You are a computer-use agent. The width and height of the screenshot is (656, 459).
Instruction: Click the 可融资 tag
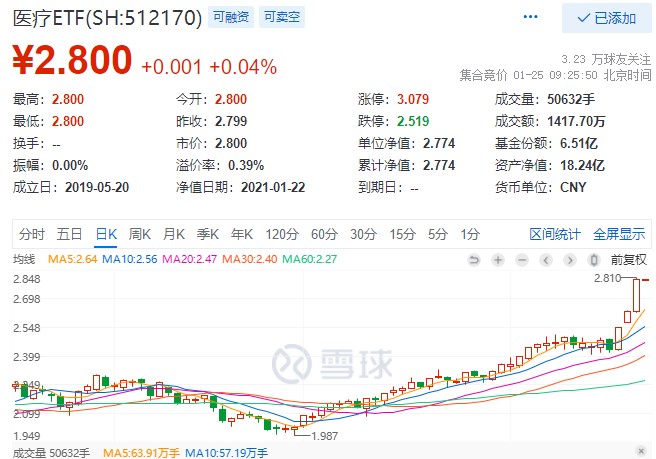pyautogui.click(x=231, y=17)
